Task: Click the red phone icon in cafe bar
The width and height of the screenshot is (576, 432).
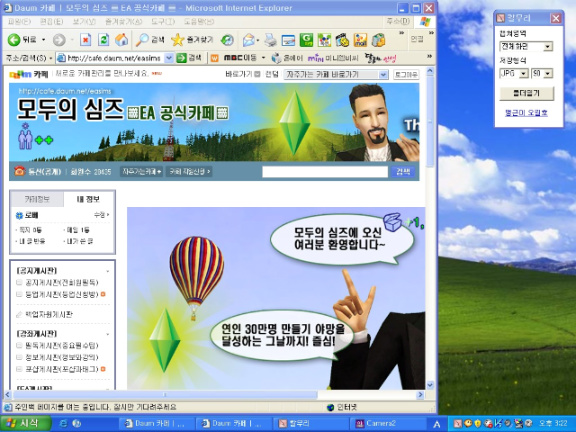Action: [x=19, y=171]
